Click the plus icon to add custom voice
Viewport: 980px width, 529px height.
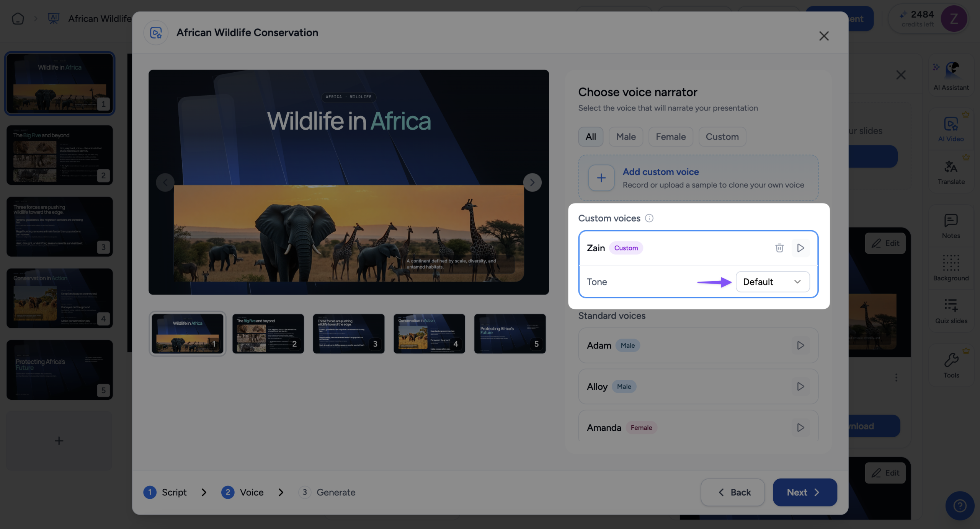(x=601, y=178)
